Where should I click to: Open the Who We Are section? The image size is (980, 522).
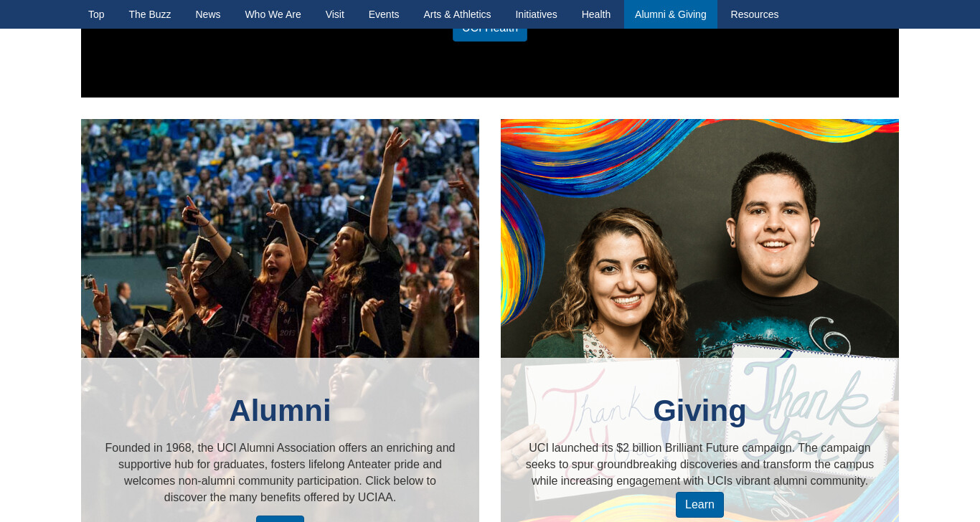(x=273, y=14)
